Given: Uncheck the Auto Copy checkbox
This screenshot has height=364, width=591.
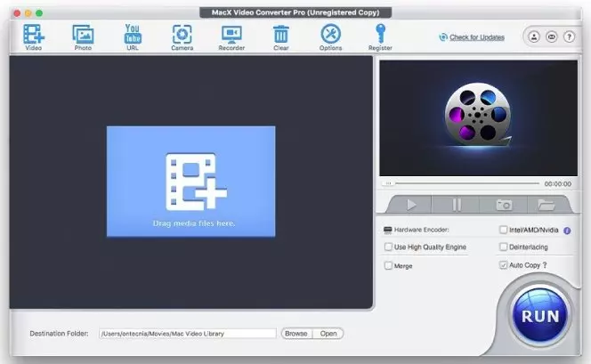Looking at the screenshot, I should pos(503,265).
